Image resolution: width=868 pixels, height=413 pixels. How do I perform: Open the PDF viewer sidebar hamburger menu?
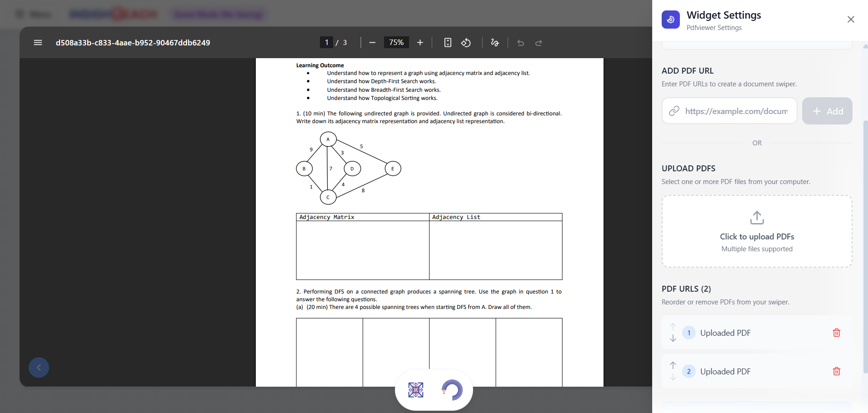[38, 43]
